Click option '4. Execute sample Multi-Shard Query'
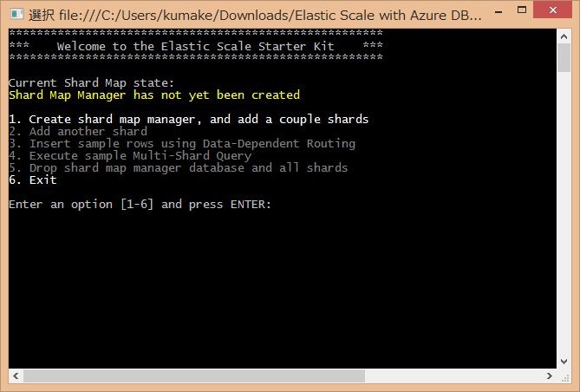580x392 pixels. tap(130, 156)
